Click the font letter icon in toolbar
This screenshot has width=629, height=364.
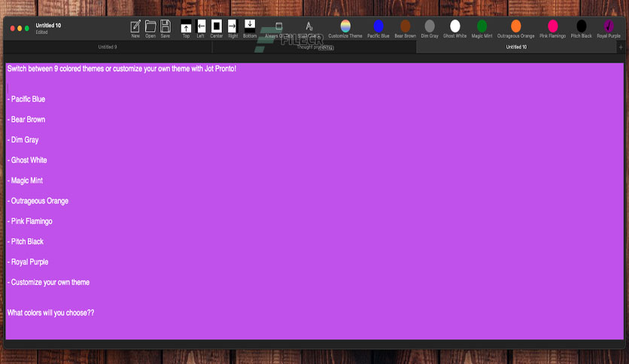pos(308,26)
